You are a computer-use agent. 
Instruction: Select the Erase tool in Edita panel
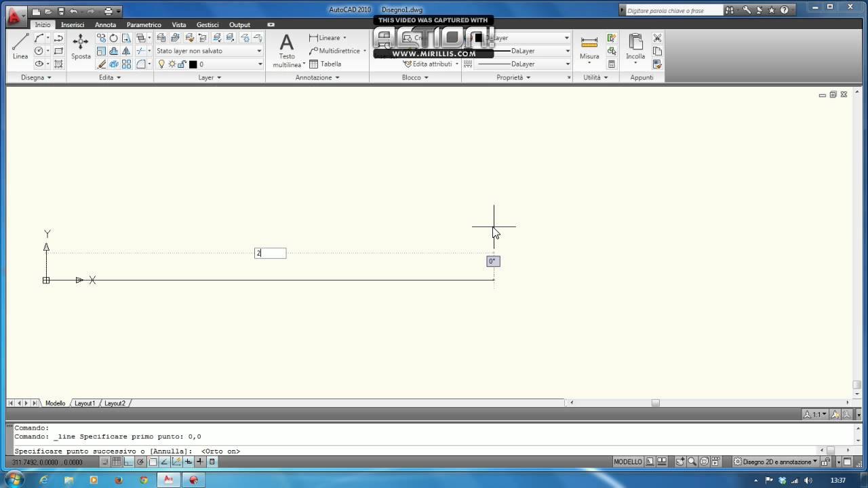coord(101,64)
